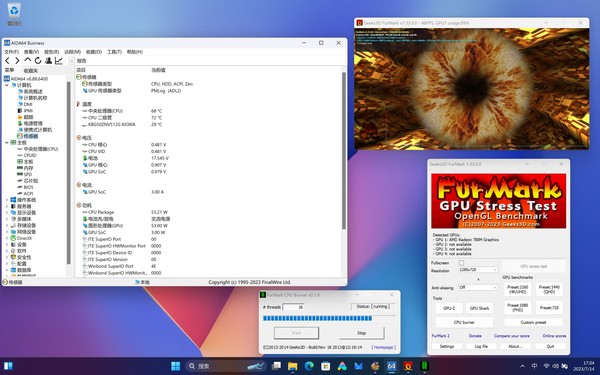Open the 工具(T) tools menu

(x=114, y=52)
